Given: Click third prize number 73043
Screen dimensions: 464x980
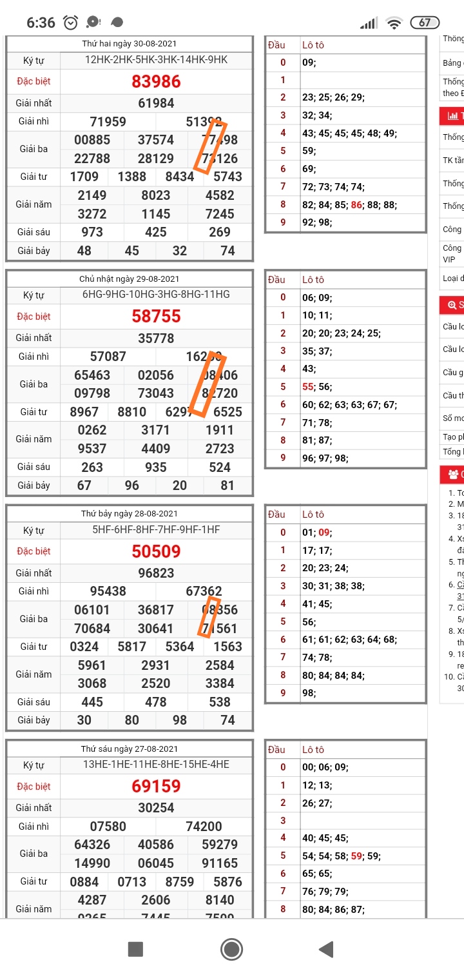Looking at the screenshot, I should tap(156, 393).
